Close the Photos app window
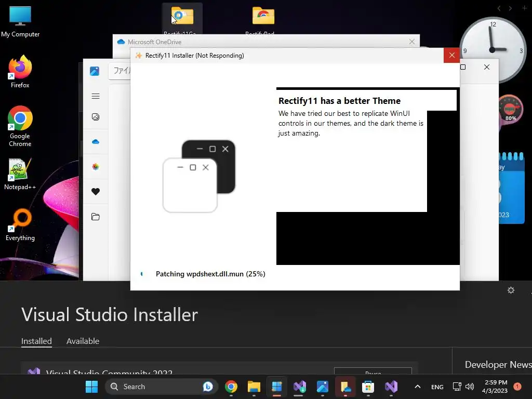The width and height of the screenshot is (532, 399). coord(486,67)
